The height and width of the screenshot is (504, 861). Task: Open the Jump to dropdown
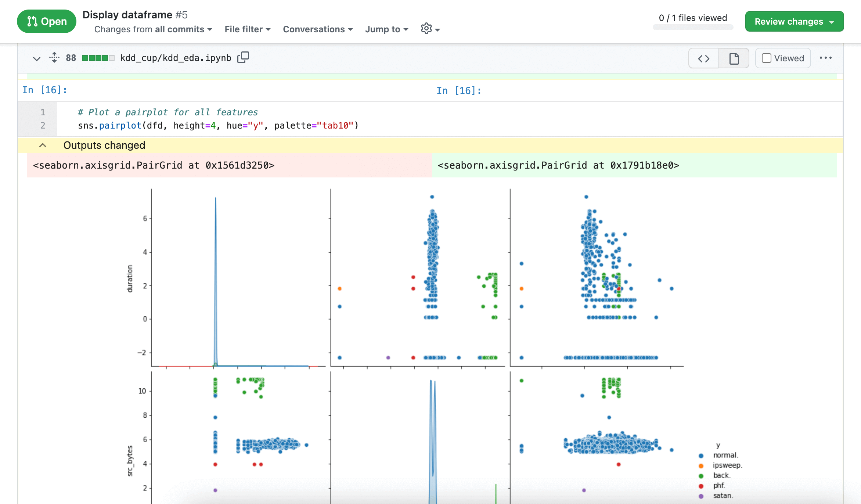pyautogui.click(x=386, y=29)
